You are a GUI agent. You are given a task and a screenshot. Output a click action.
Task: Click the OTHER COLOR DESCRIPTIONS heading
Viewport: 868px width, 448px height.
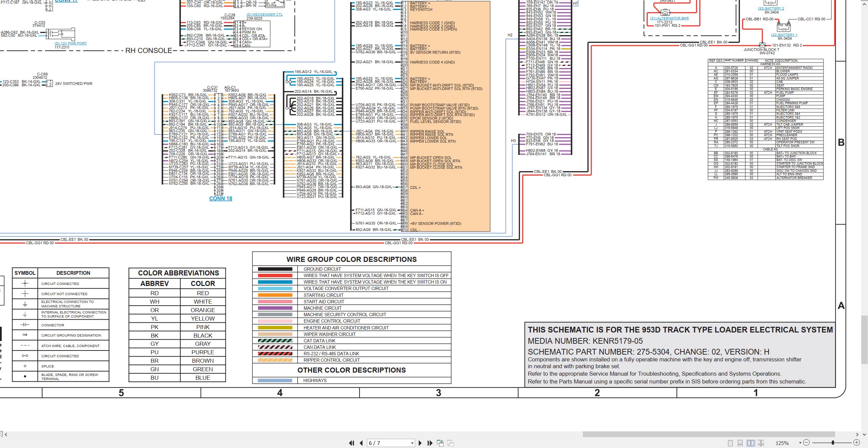point(352,370)
